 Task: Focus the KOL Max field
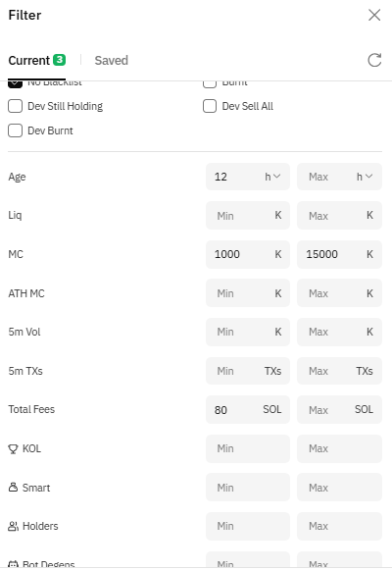[339, 448]
